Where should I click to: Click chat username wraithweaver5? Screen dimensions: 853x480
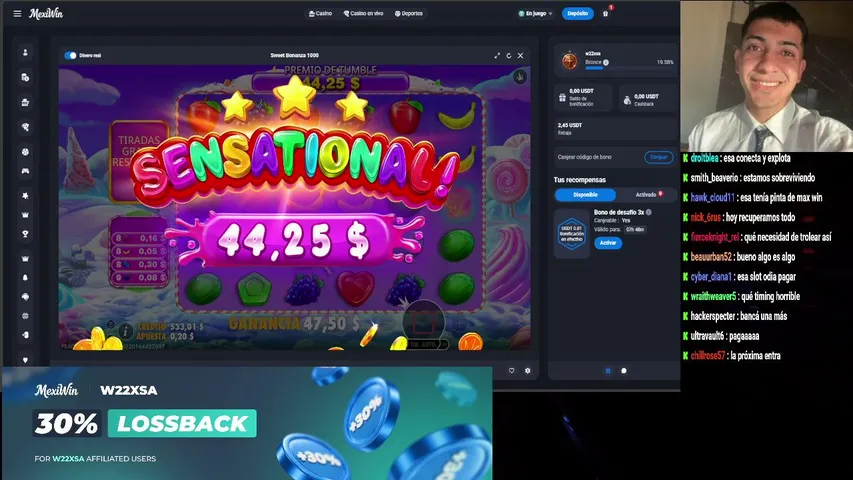[713, 297]
